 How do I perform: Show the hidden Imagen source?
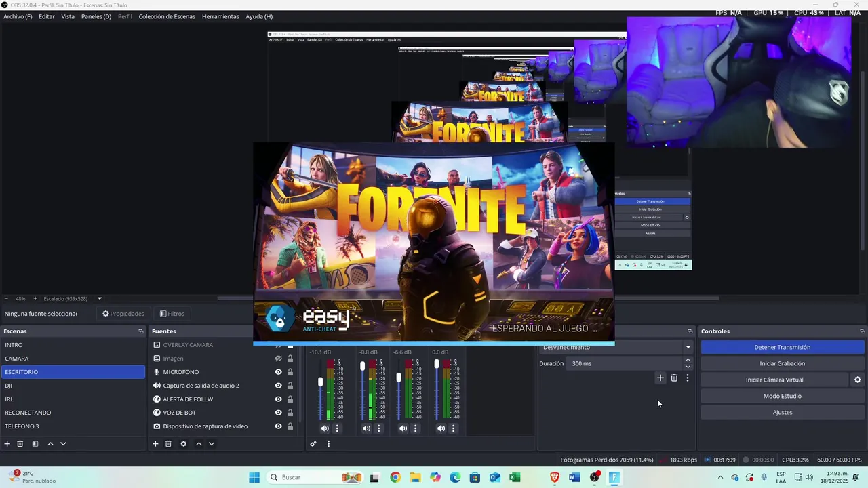(x=278, y=359)
